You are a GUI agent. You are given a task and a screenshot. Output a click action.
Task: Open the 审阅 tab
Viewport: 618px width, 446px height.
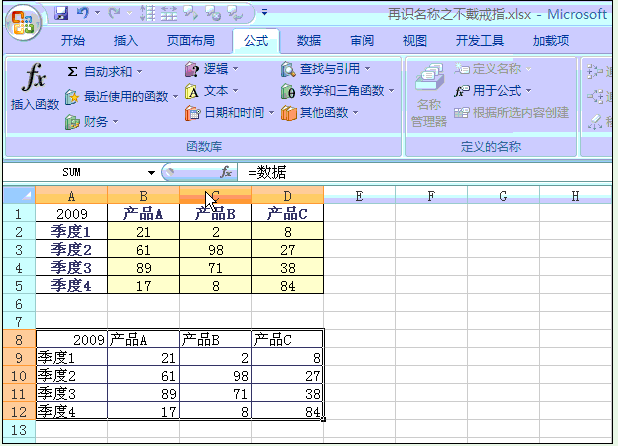[x=362, y=41]
